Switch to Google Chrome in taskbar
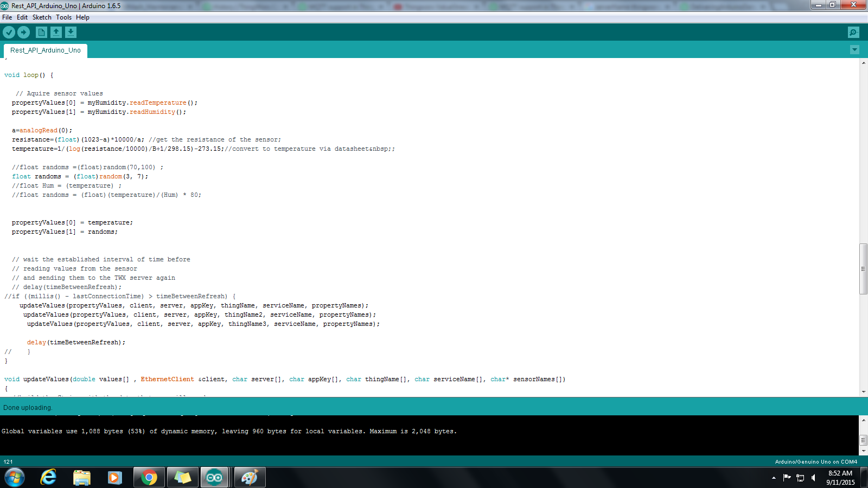 149,478
